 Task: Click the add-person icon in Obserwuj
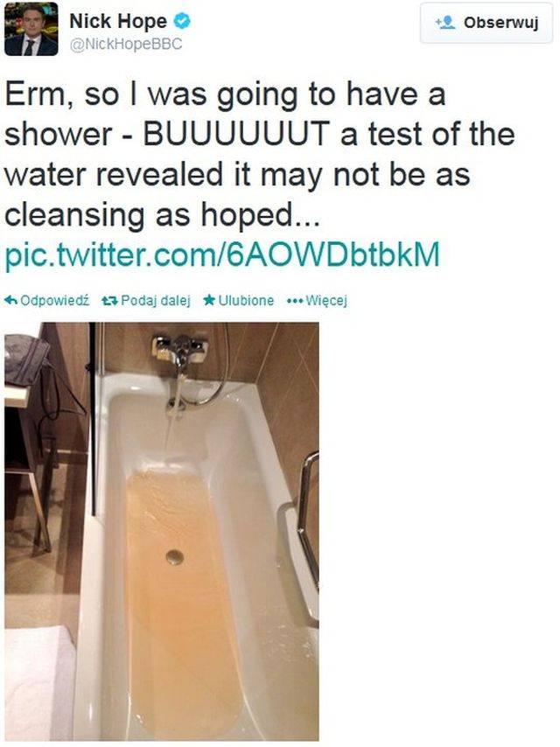pyautogui.click(x=444, y=23)
